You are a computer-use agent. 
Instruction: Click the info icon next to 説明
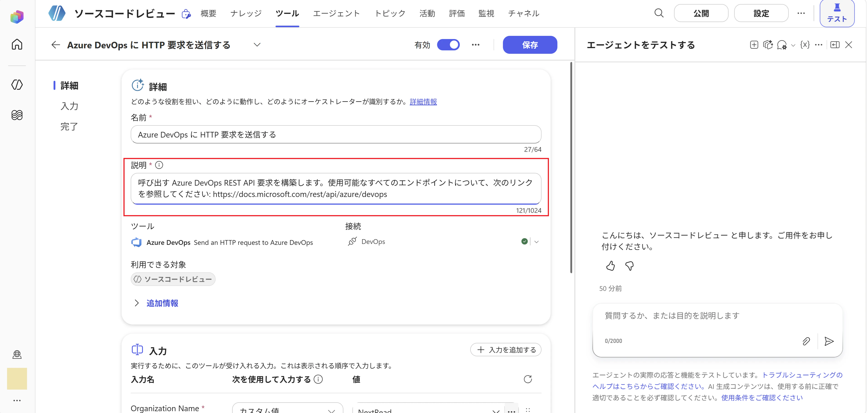click(159, 165)
